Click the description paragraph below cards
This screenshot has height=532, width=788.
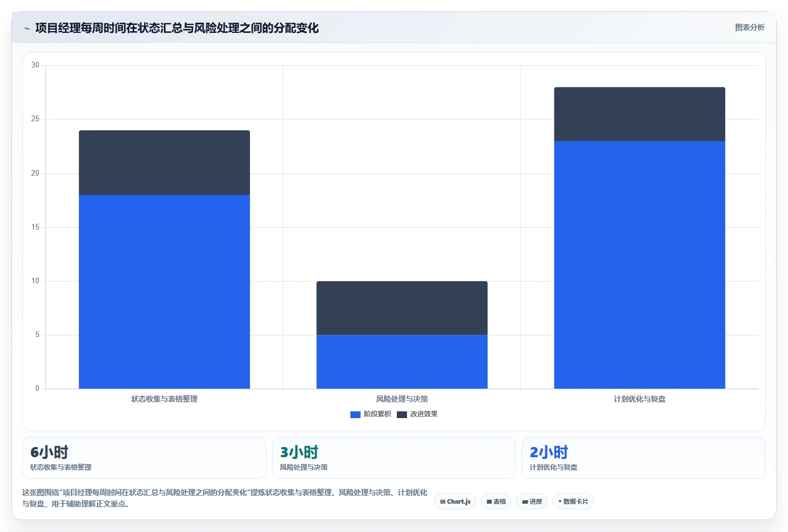point(224,498)
